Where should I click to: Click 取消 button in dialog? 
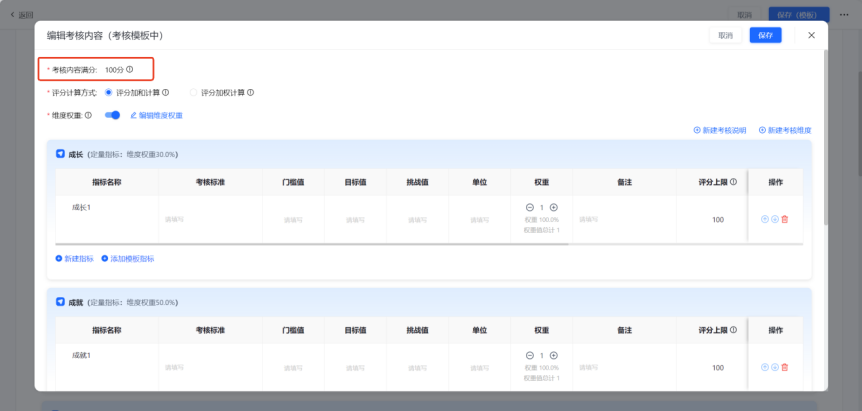725,35
